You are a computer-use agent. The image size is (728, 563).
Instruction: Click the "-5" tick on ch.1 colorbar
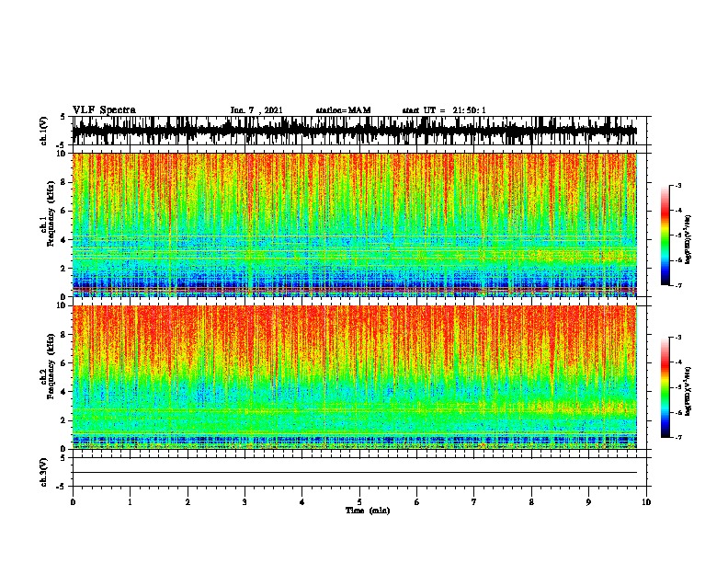coord(678,236)
